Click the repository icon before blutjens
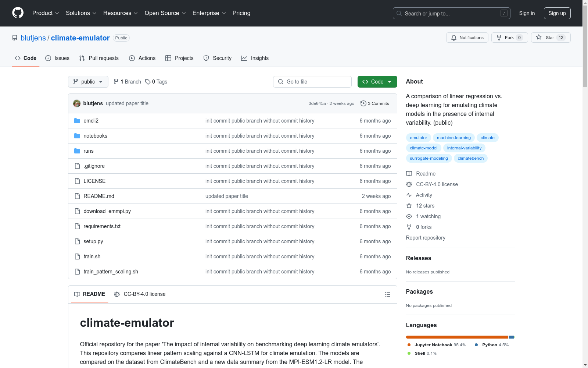 (15, 38)
